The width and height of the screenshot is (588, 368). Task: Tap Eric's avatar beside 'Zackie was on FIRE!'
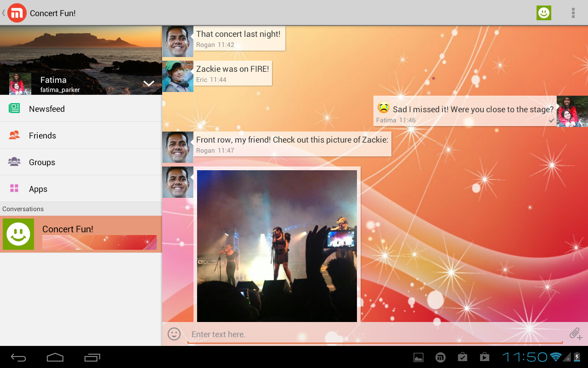coord(178,76)
